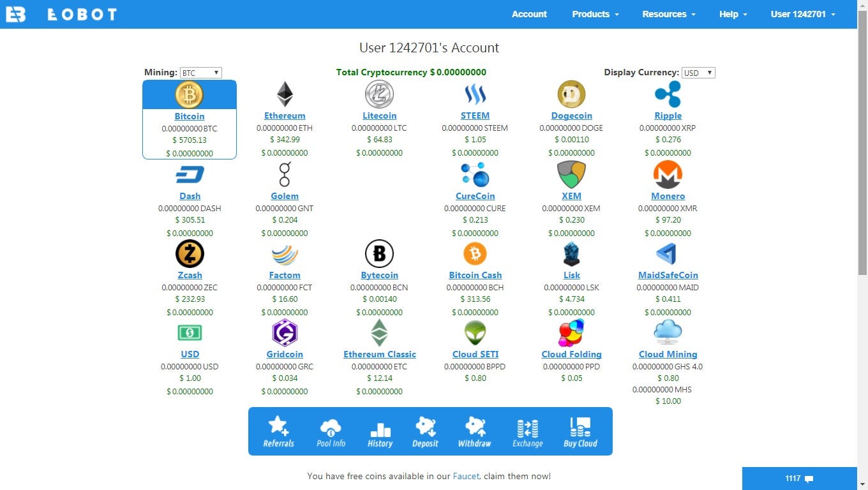
Task: Click the Cloud SETI alien icon
Action: pyautogui.click(x=475, y=333)
